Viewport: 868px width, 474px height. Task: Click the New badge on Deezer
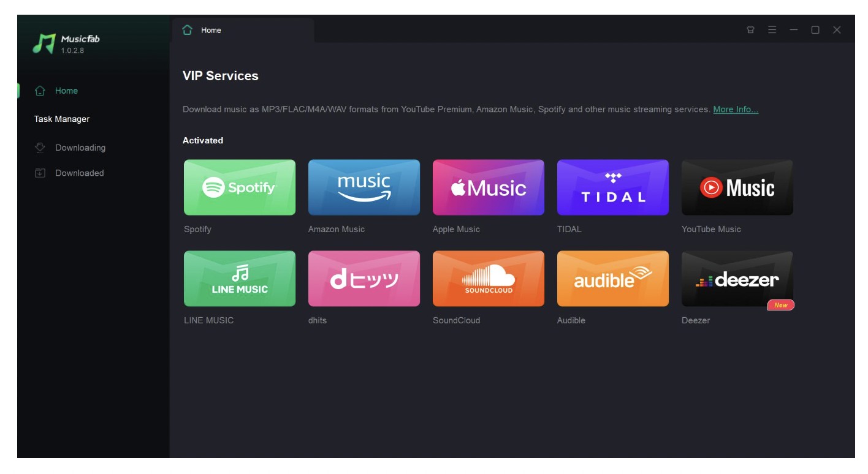tap(781, 305)
